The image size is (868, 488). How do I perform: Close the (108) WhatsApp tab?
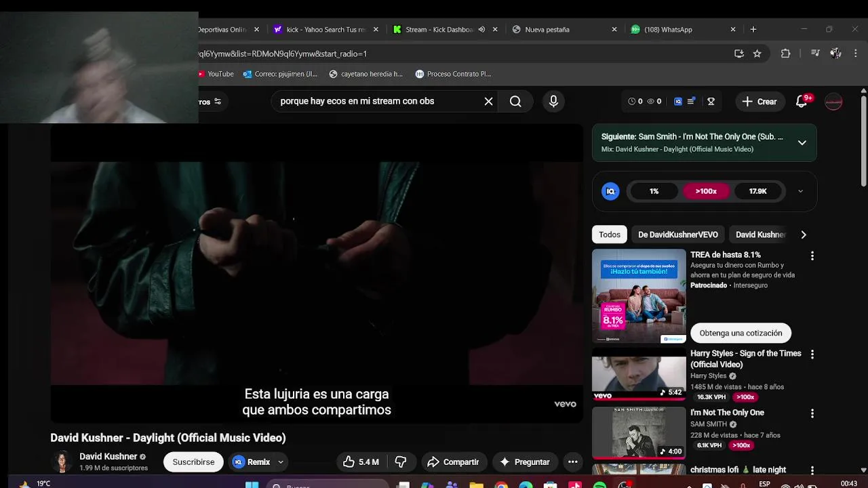732,29
